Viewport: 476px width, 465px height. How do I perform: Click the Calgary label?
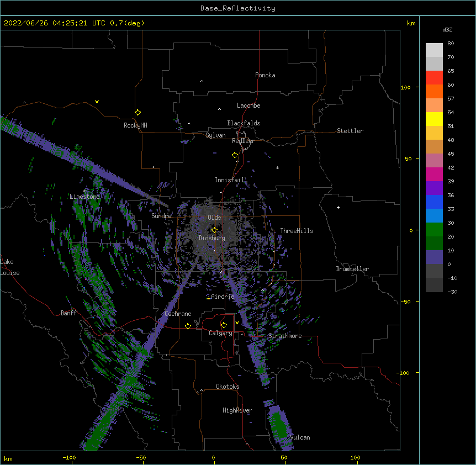coord(220,333)
